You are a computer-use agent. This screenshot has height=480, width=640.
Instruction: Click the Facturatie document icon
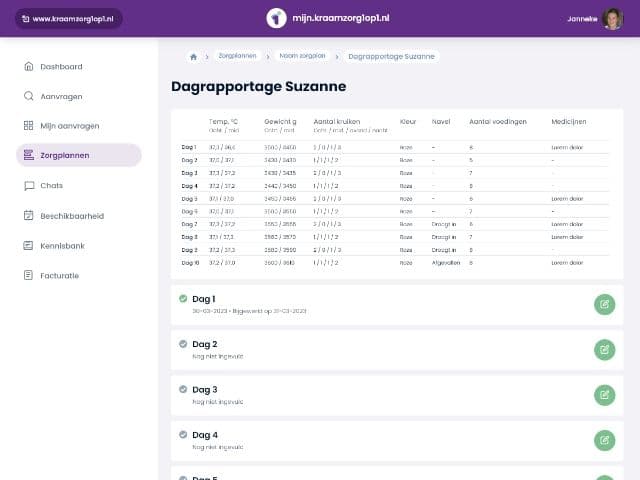[x=29, y=275]
